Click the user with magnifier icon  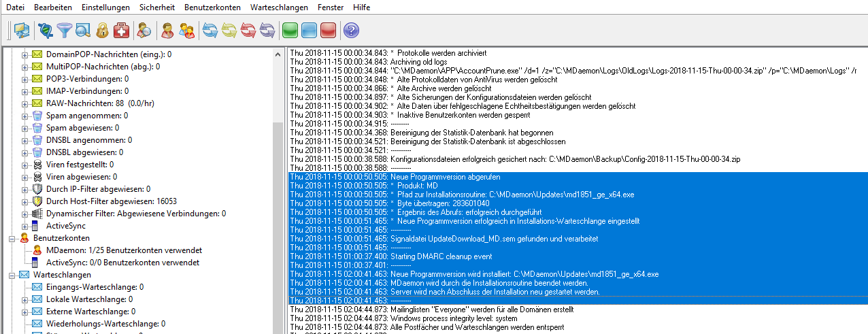pyautogui.click(x=144, y=30)
